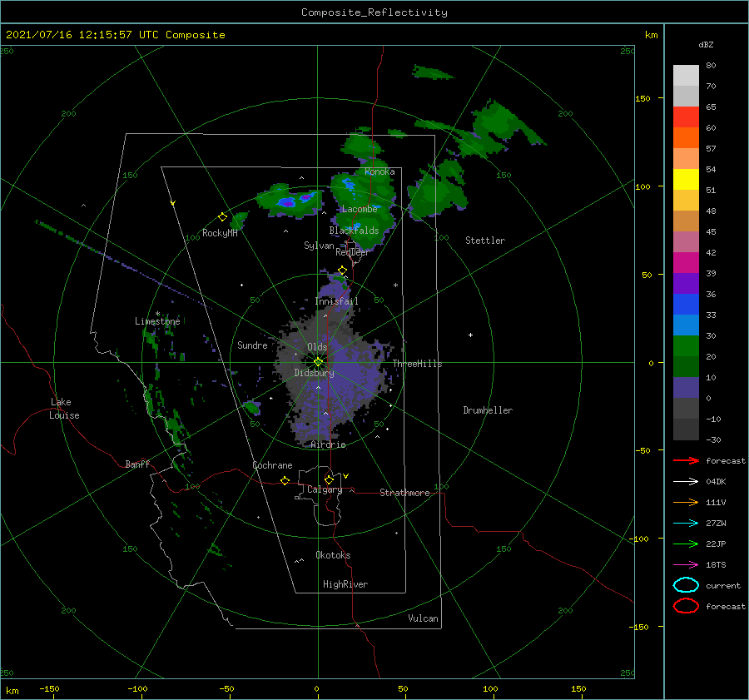Viewport: 749px width, 700px height.
Task: Click the Sundre label
Action: (252, 345)
